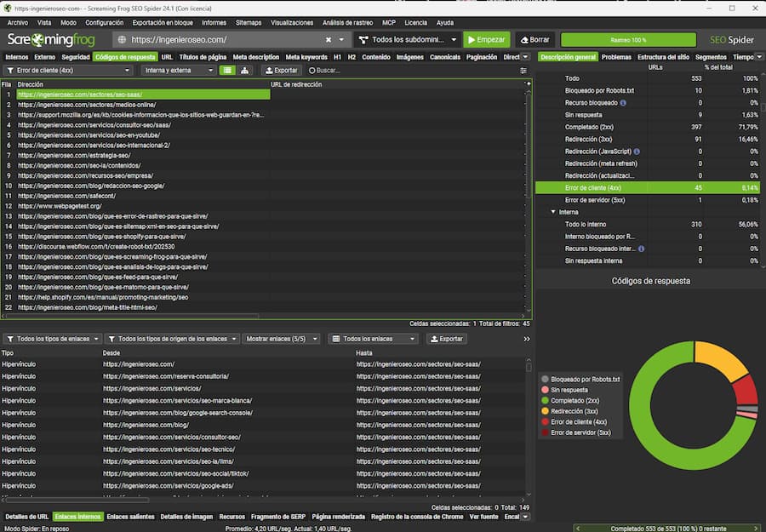Select the Bloqueado por Robots.txt overview row

648,90
